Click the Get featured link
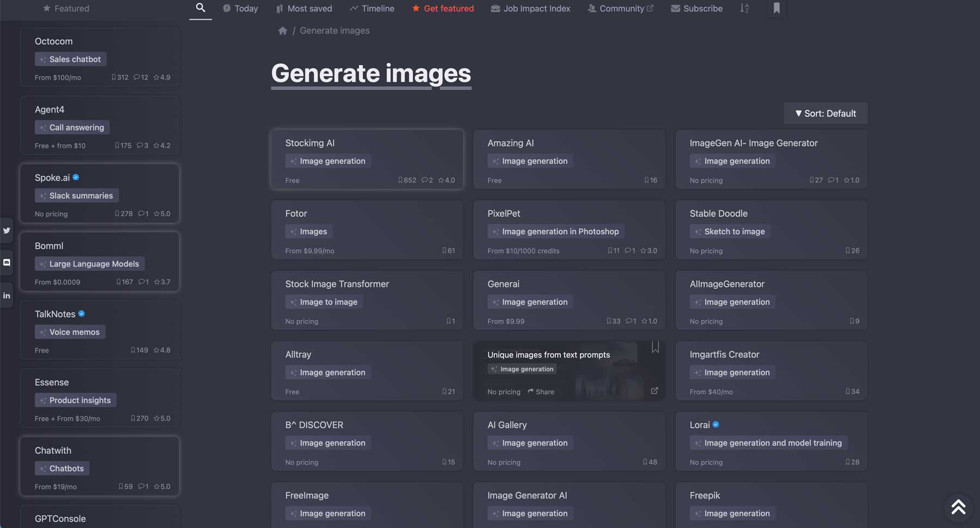This screenshot has width=980, height=528. (x=443, y=9)
